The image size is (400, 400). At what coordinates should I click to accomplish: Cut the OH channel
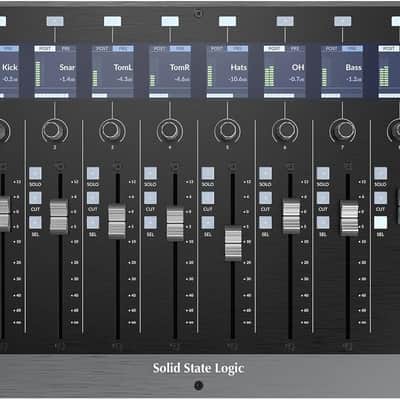265,198
